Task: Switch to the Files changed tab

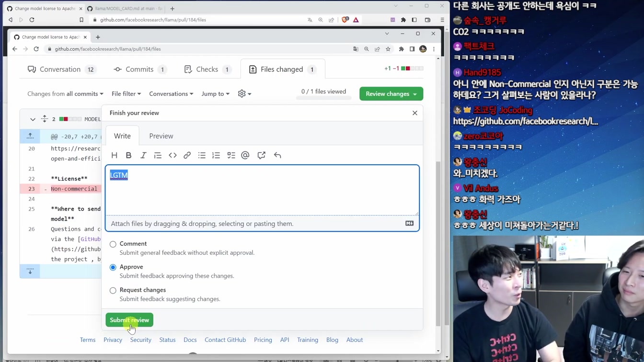Action: (283, 69)
